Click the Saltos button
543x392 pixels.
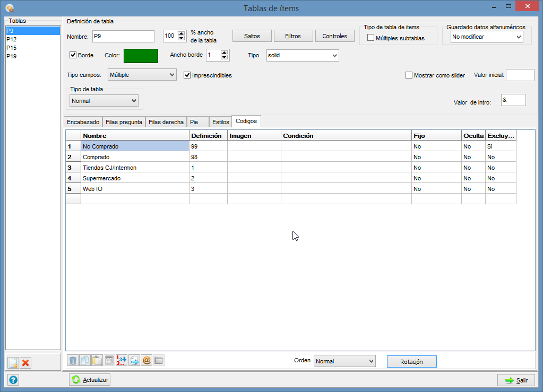click(x=252, y=36)
